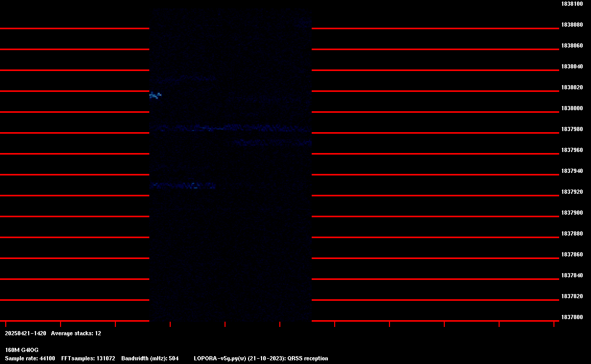Select the 160M G4IOG station label

[22, 350]
